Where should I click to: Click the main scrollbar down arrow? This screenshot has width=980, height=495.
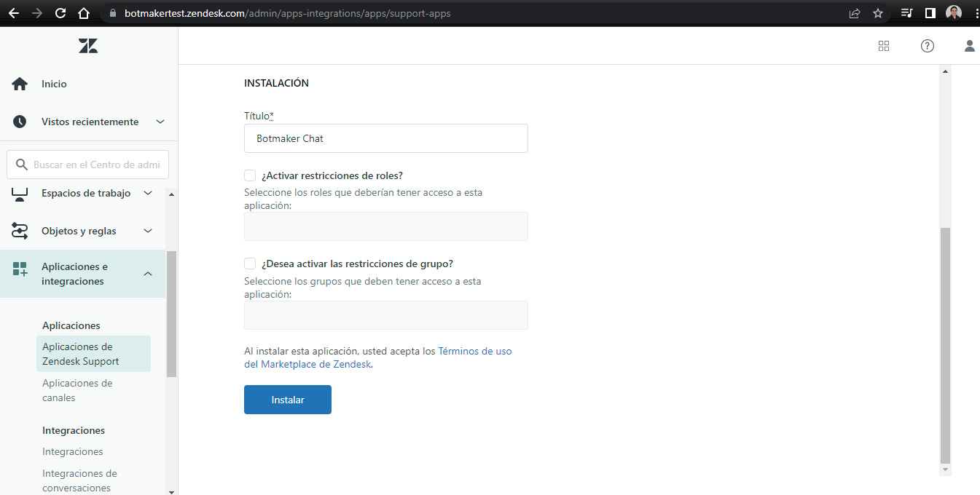tap(946, 470)
